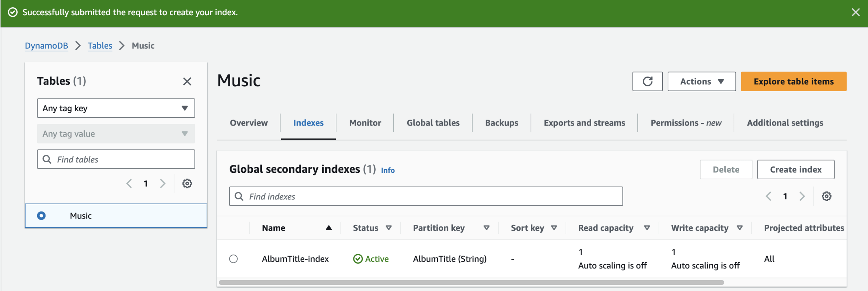The width and height of the screenshot is (868, 291).
Task: Follow the DynamoDB breadcrumb link
Action: point(47,46)
